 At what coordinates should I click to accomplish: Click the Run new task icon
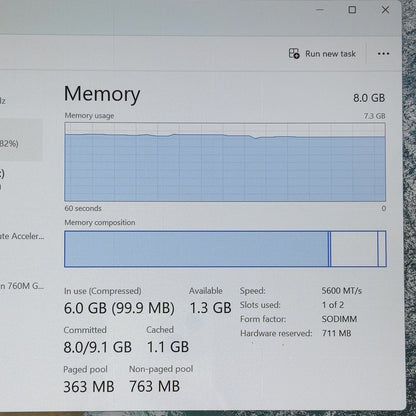pos(294,53)
